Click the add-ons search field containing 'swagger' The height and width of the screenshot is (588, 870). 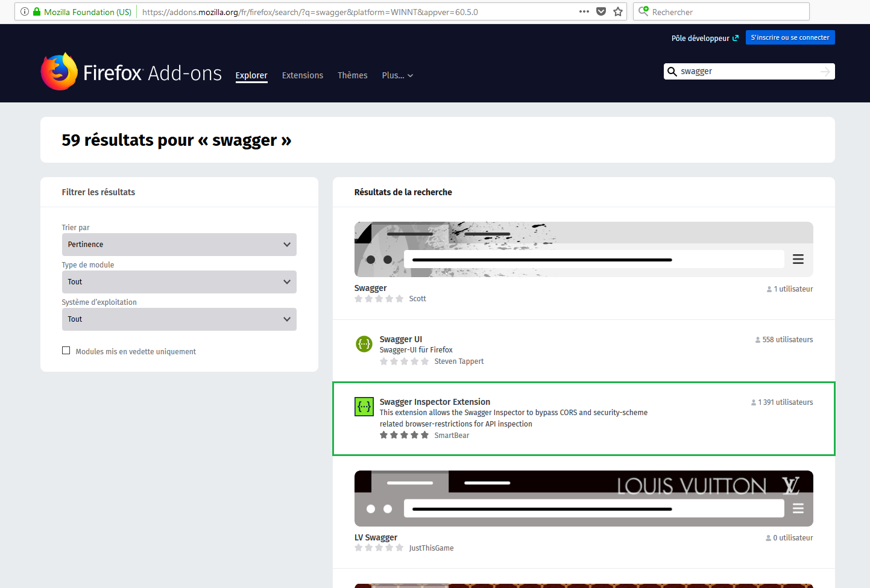(748, 72)
